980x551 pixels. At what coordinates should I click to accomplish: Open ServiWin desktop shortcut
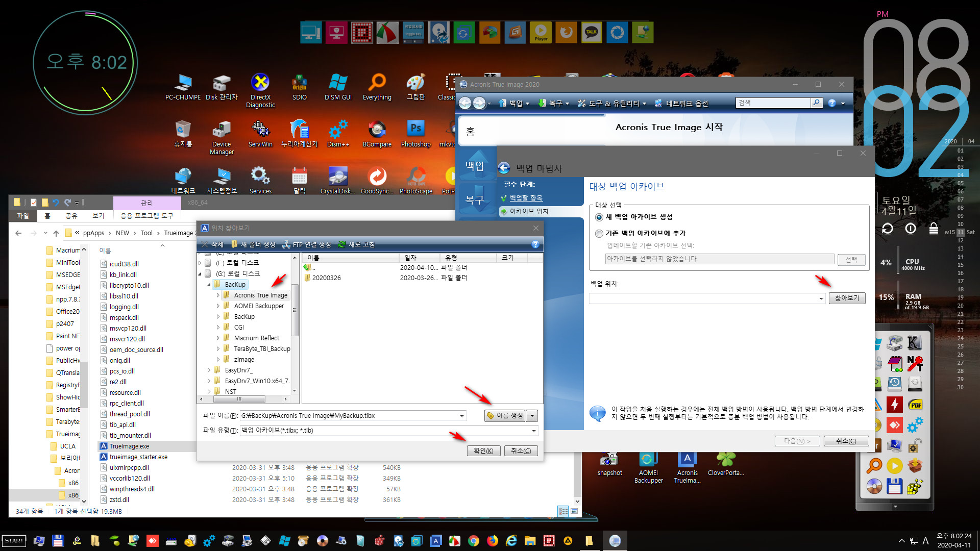260,134
